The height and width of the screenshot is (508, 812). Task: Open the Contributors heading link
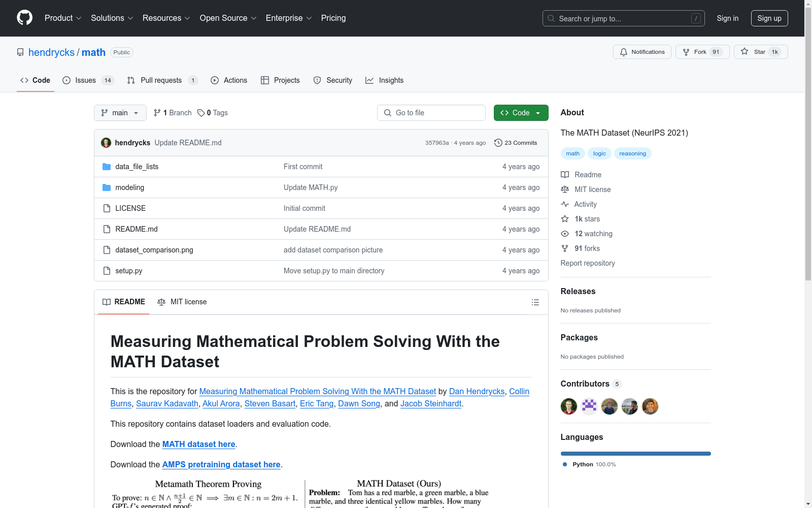point(591,384)
